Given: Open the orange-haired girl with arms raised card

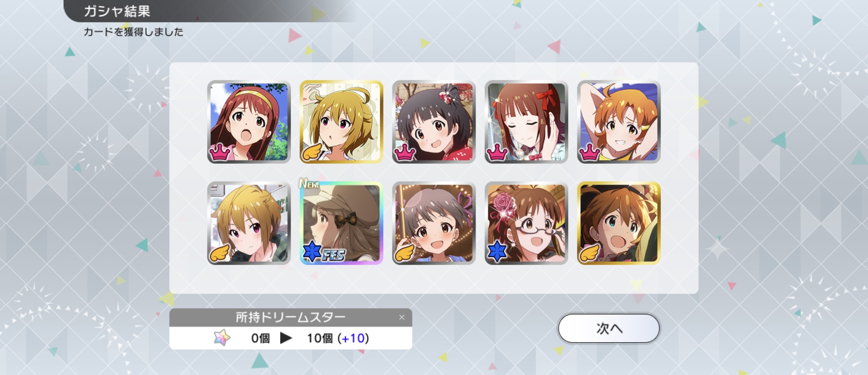Looking at the screenshot, I should pyautogui.click(x=619, y=122).
